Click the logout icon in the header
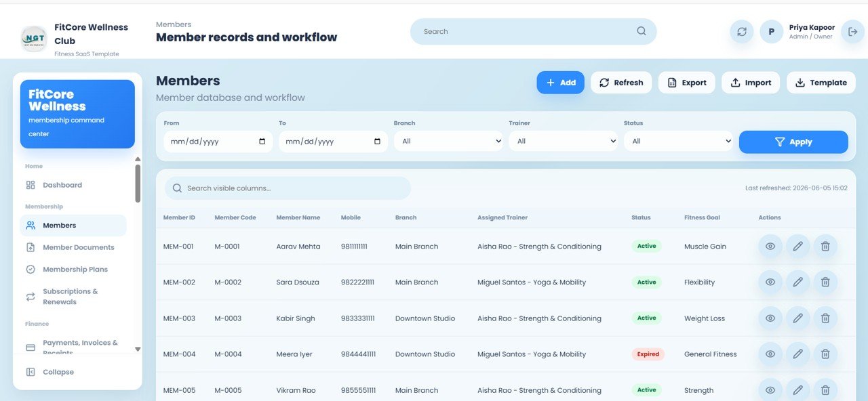 [852, 32]
